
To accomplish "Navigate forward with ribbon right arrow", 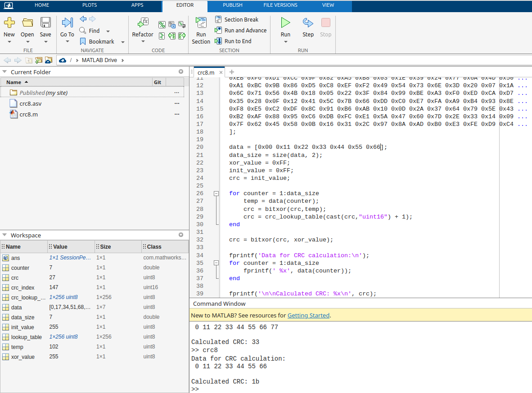I will tap(92, 19).
